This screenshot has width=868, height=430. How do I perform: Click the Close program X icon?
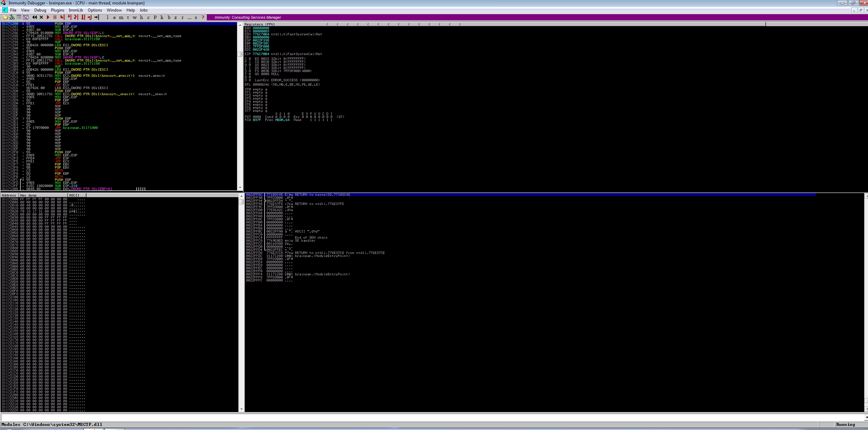click(41, 17)
